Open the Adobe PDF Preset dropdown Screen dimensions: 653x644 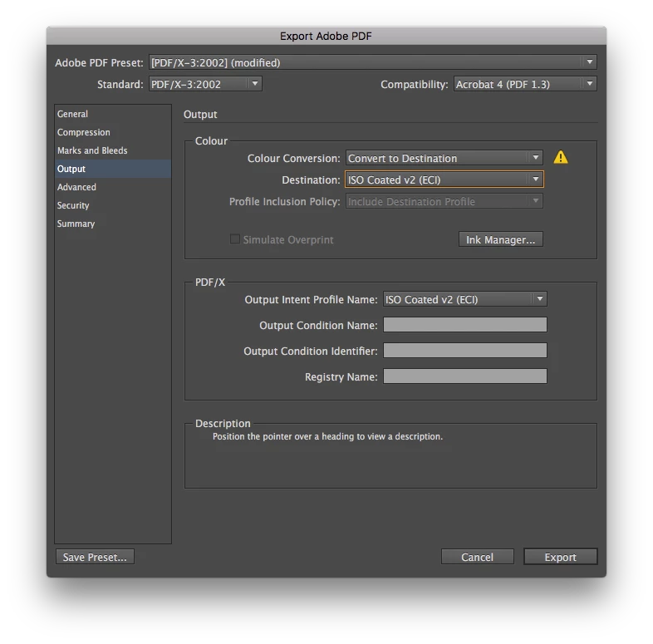pyautogui.click(x=372, y=62)
